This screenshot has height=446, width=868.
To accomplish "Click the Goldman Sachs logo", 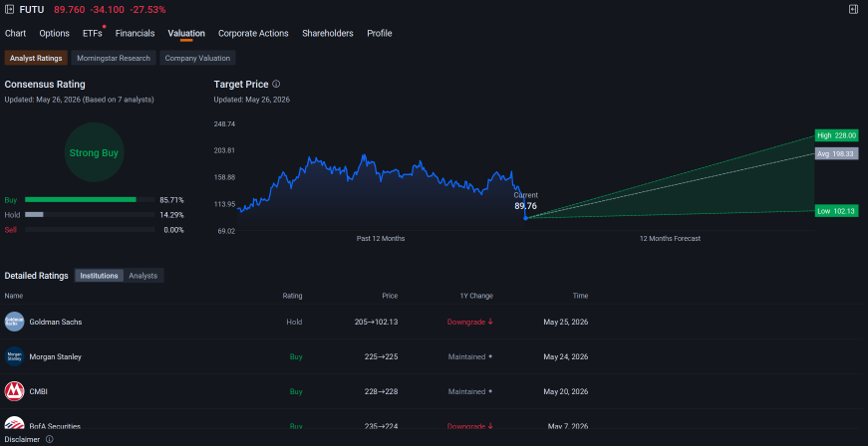I will (14, 322).
